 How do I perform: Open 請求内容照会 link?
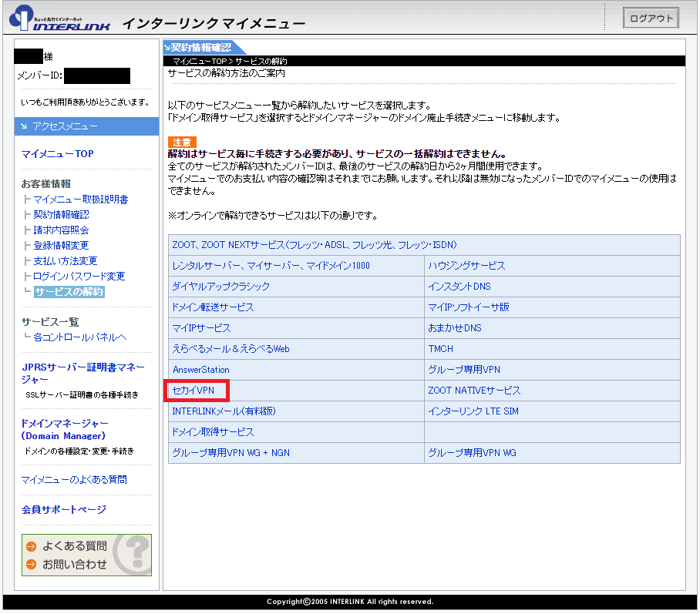pos(61,230)
